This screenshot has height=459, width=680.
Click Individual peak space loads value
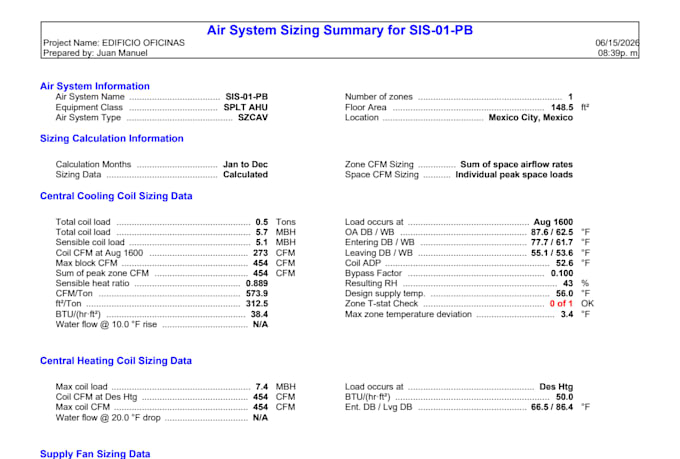(514, 174)
